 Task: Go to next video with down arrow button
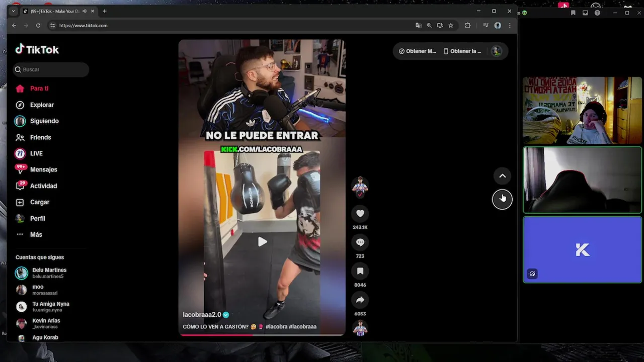click(x=502, y=199)
